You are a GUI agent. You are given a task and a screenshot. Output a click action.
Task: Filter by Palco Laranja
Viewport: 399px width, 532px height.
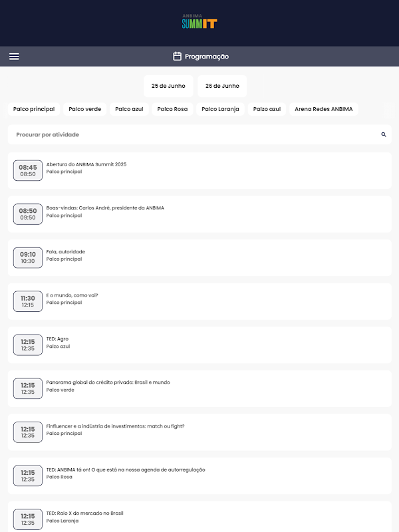221,109
